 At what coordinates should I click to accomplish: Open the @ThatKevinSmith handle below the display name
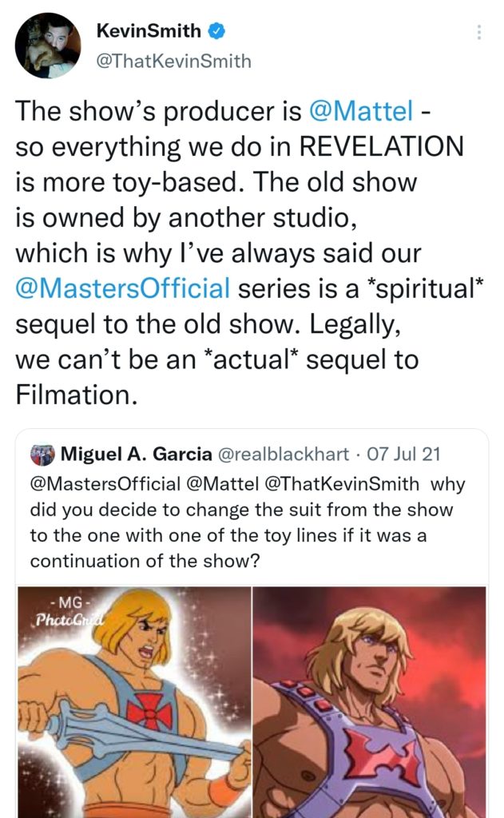coord(173,60)
